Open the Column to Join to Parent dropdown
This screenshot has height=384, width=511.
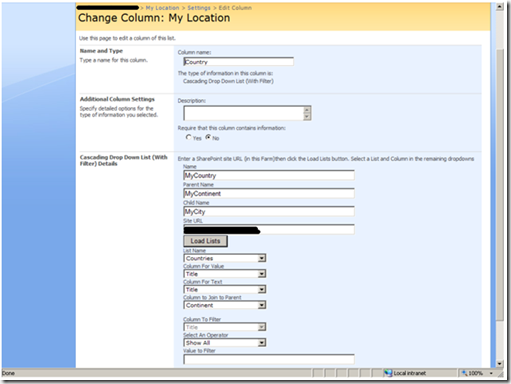pos(225,305)
